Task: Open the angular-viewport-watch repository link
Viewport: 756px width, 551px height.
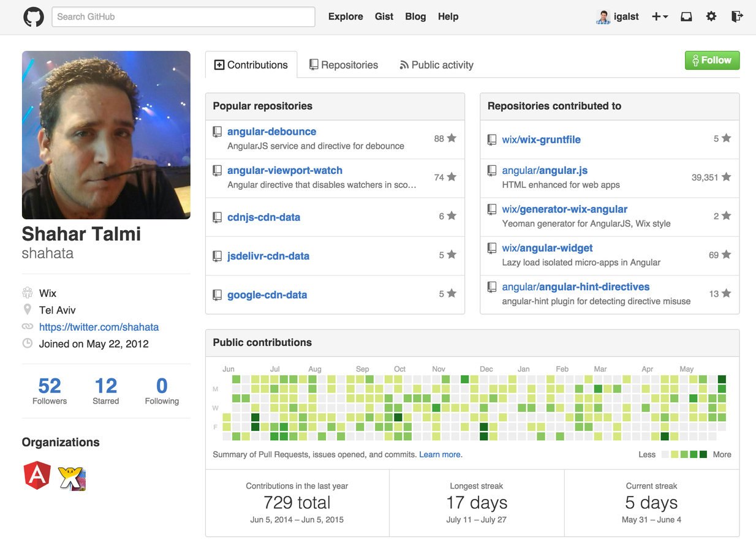Action: [285, 170]
